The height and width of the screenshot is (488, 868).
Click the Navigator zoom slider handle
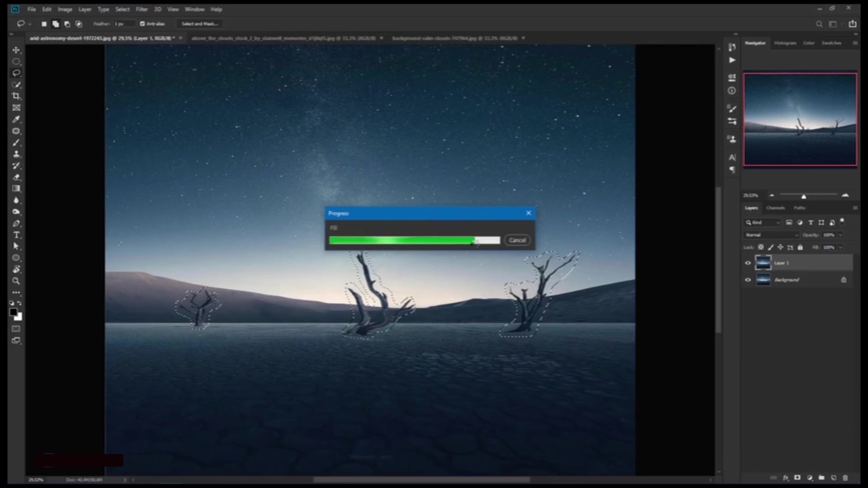[804, 197]
